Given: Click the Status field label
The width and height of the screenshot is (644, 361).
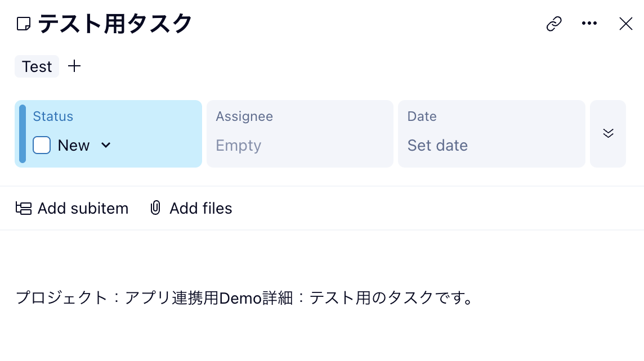Looking at the screenshot, I should 53,116.
